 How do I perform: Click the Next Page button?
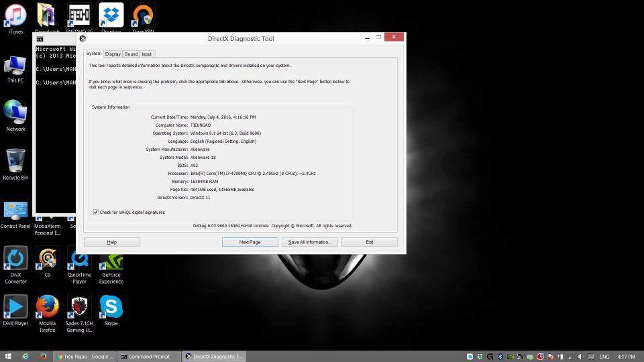click(x=250, y=242)
